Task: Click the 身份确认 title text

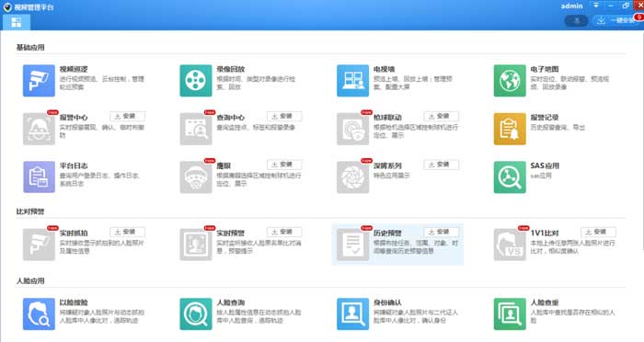Action: 387,302
